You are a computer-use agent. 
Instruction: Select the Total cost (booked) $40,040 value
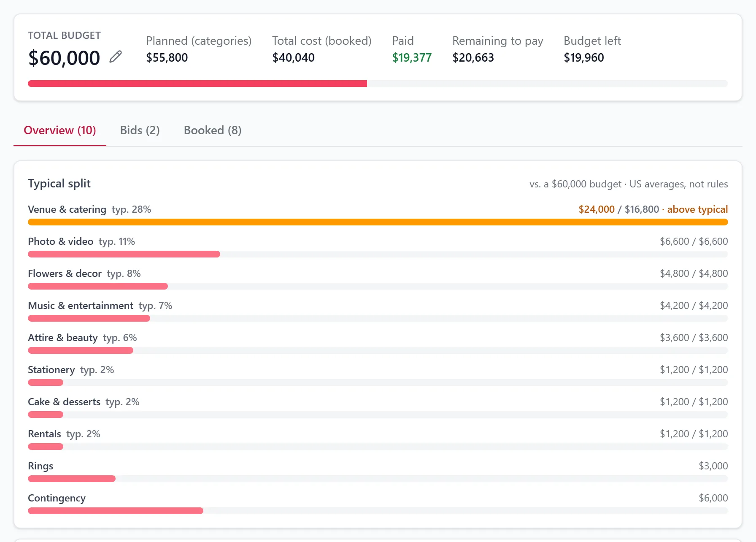click(294, 57)
